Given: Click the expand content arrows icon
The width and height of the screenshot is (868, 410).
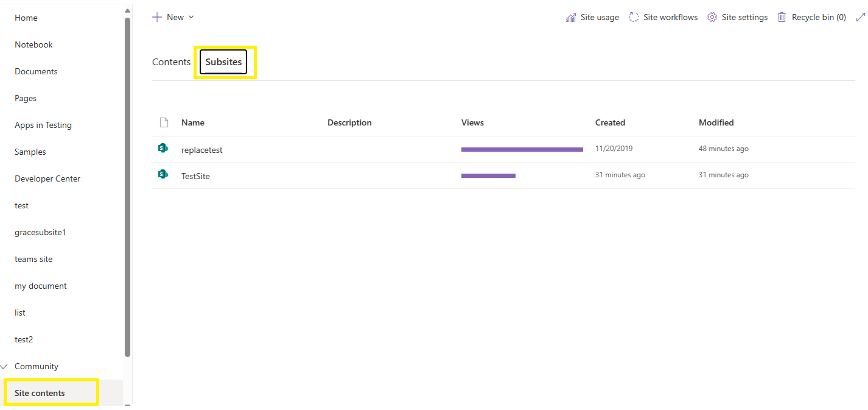Looking at the screenshot, I should coord(860,17).
